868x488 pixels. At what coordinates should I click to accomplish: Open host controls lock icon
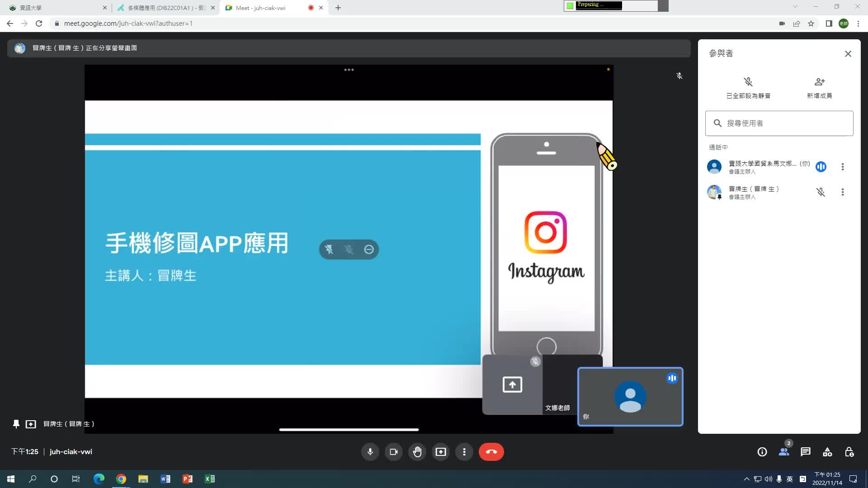(x=849, y=452)
